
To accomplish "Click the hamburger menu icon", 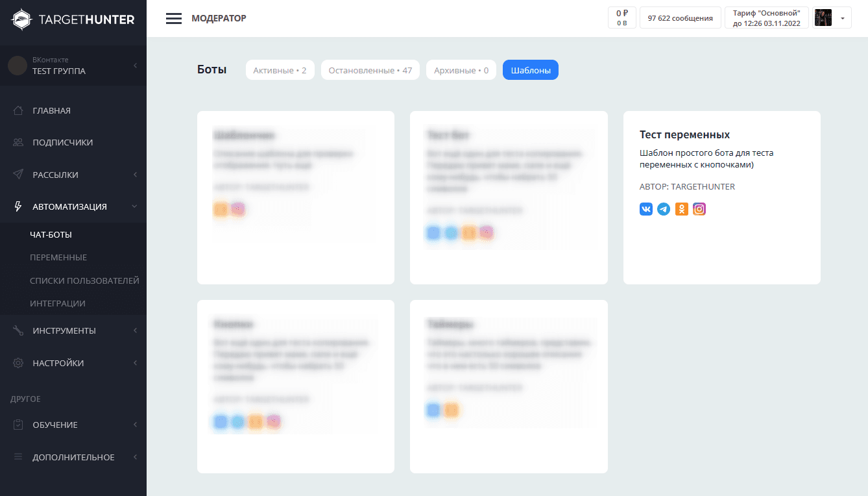I will (173, 18).
